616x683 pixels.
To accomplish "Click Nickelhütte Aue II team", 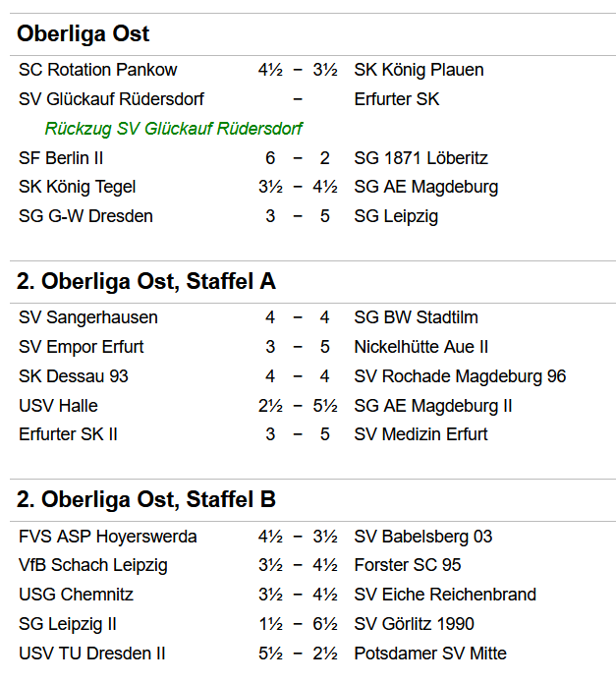I will tap(420, 347).
